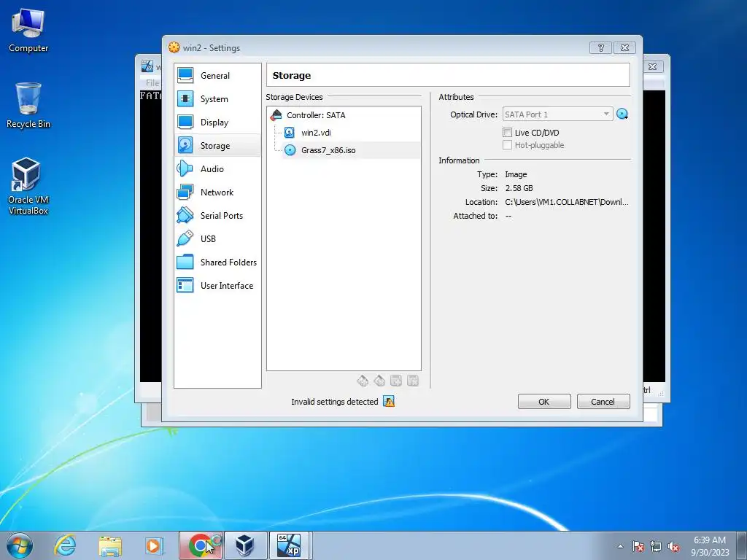Click the Invalid settings detected text
The width and height of the screenshot is (747, 560).
(334, 402)
